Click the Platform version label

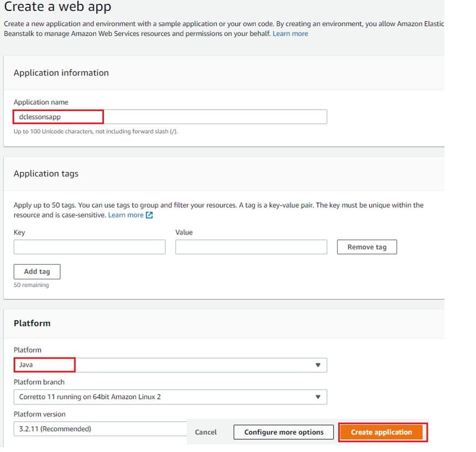click(39, 414)
